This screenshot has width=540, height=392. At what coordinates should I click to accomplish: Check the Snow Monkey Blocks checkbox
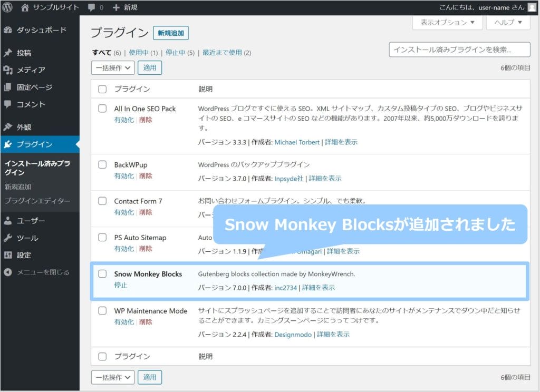click(103, 274)
